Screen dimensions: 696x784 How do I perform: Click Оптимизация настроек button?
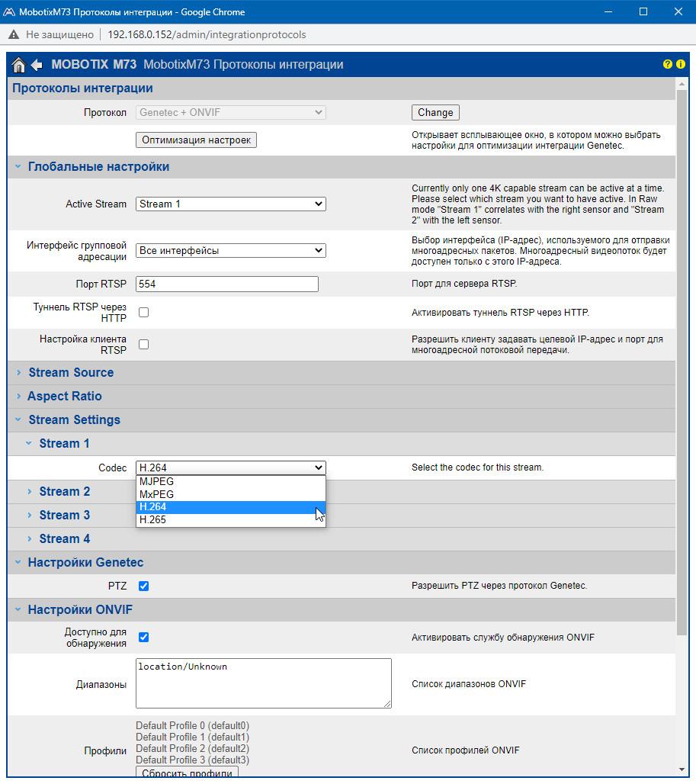pyautogui.click(x=196, y=140)
